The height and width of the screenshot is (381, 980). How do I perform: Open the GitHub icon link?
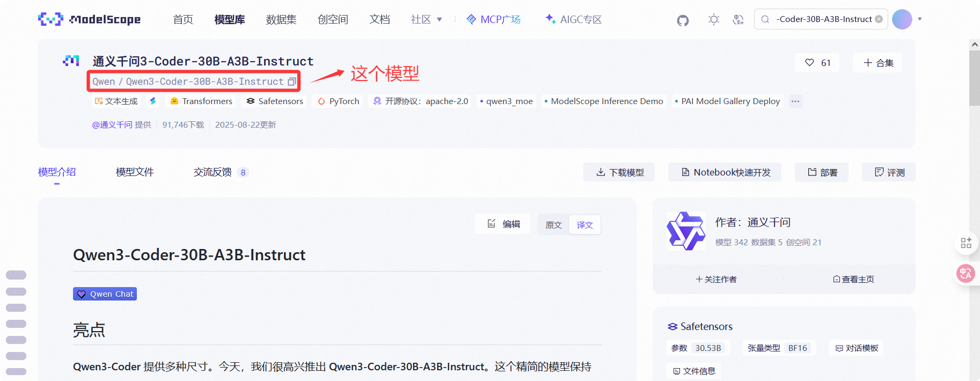pyautogui.click(x=683, y=20)
